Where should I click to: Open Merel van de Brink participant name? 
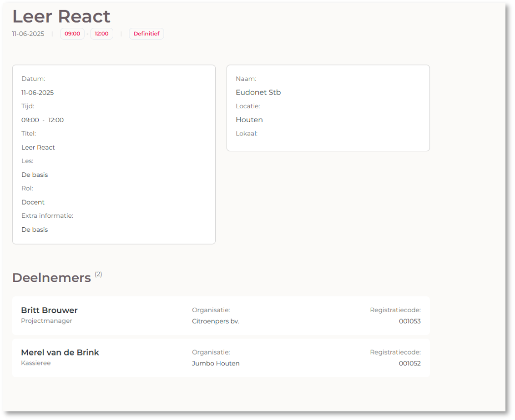click(x=60, y=353)
